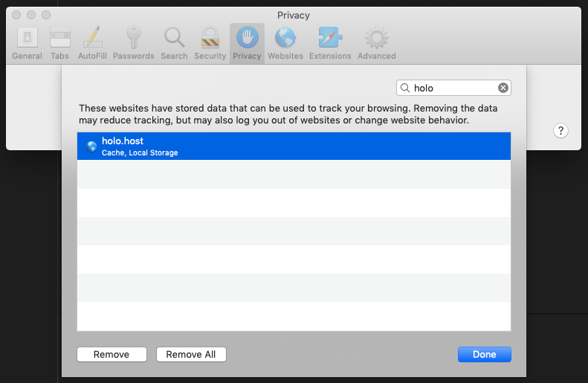
Task: Open the Websites globe pane
Action: tap(285, 42)
